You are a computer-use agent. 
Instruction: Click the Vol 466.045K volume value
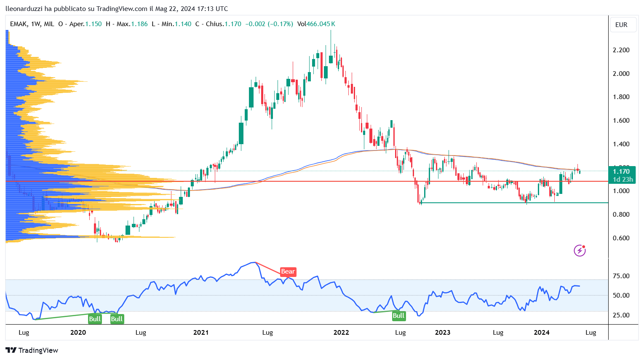[316, 24]
